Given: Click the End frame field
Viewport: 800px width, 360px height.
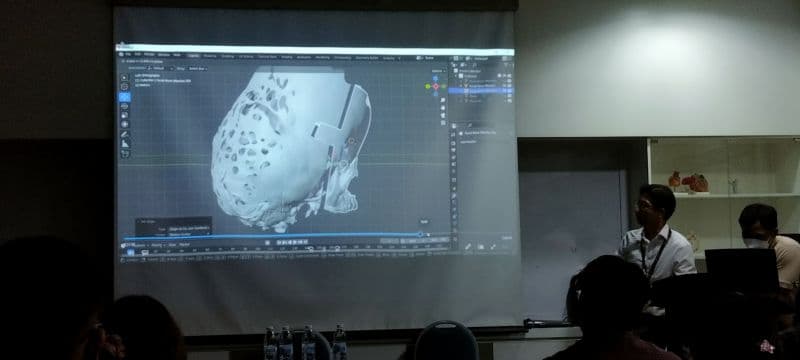Looking at the screenshot, I should tap(437, 240).
